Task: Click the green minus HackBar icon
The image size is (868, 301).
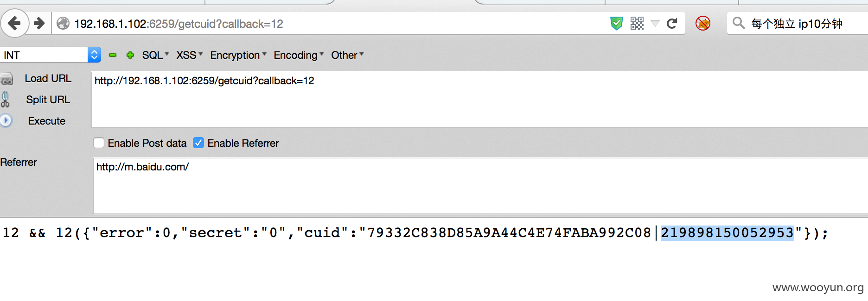Action: (x=113, y=55)
